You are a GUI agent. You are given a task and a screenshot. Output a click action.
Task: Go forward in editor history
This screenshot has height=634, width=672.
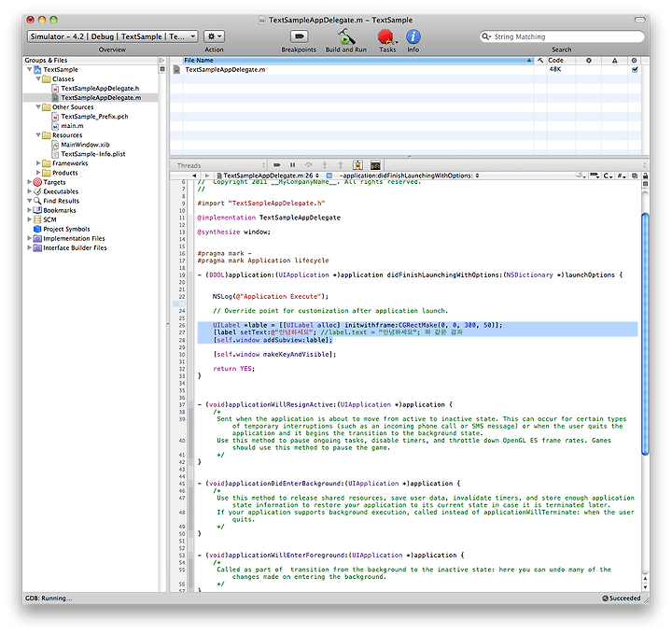point(207,176)
